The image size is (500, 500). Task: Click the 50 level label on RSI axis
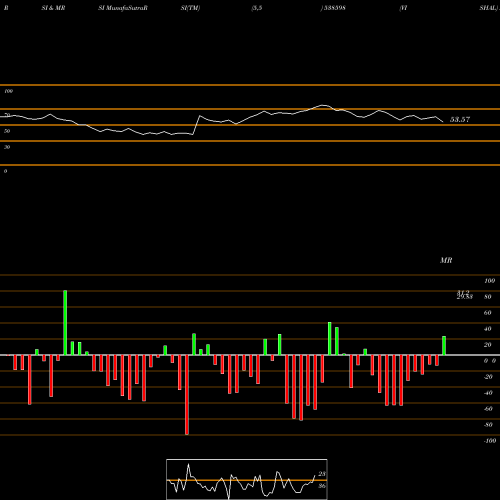7,131
